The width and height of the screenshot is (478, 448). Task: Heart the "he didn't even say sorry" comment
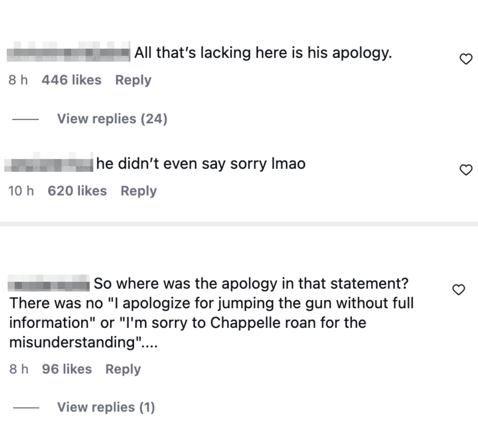(x=466, y=170)
